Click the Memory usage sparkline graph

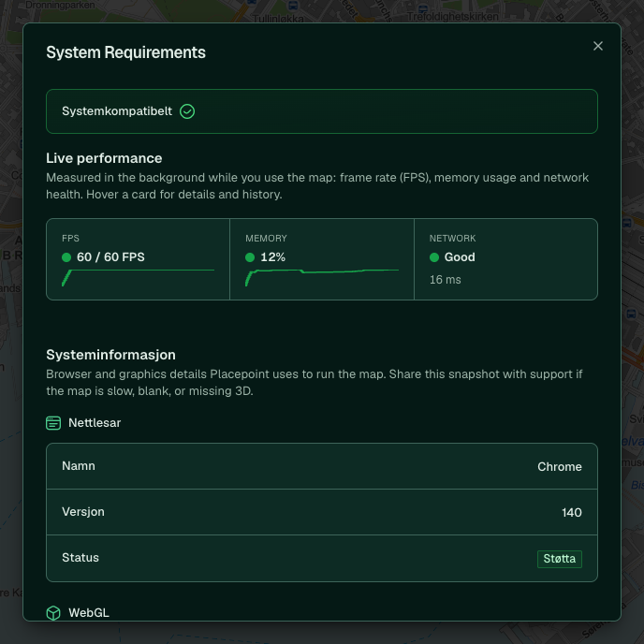pyautogui.click(x=322, y=278)
